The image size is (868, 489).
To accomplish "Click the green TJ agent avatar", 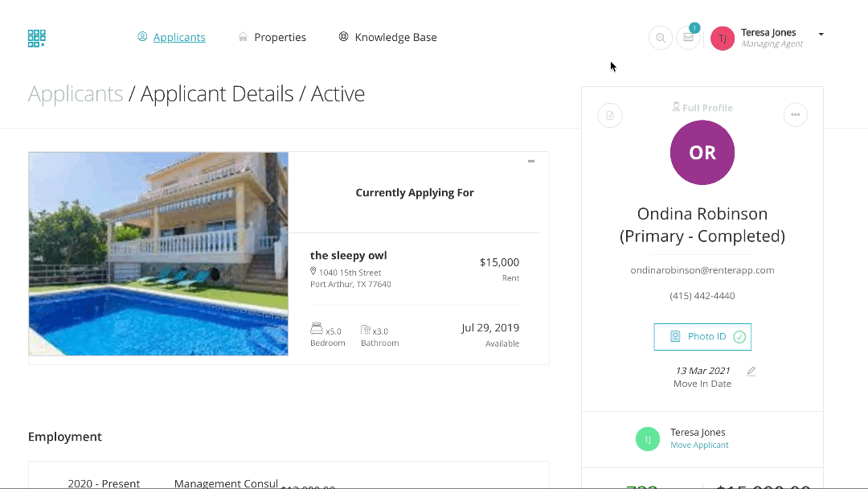I will tap(648, 438).
